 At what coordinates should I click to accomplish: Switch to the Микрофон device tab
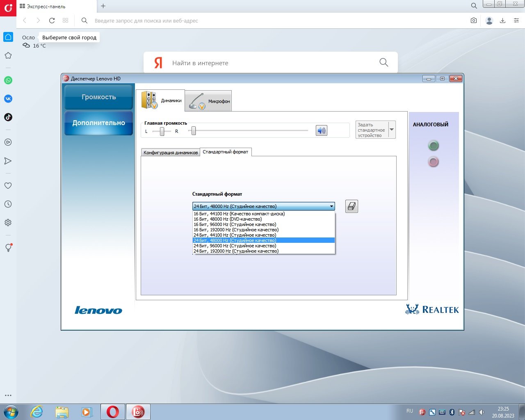click(208, 101)
